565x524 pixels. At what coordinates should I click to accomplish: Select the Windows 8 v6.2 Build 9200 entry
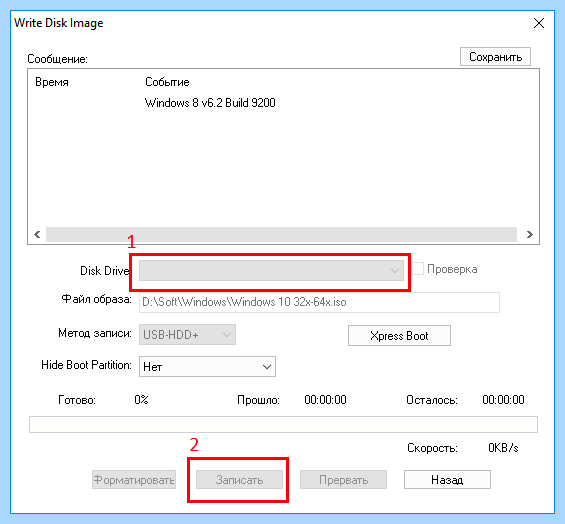210,103
